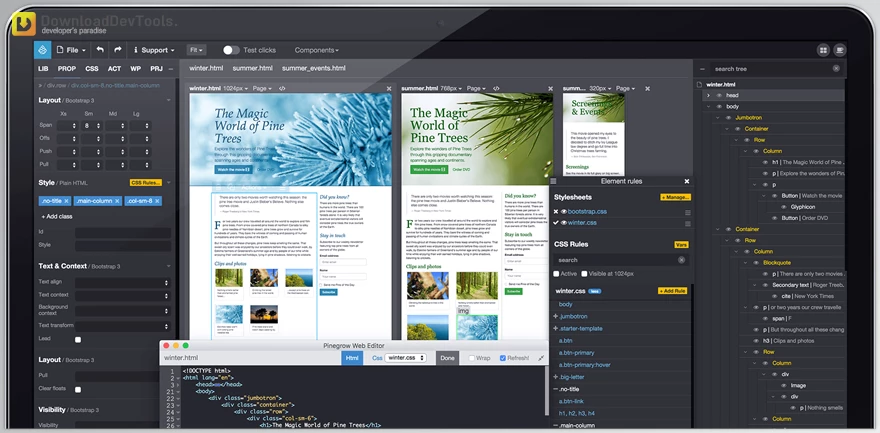
Task: Open the grid layout view icon at top right
Action: pyautogui.click(x=823, y=50)
